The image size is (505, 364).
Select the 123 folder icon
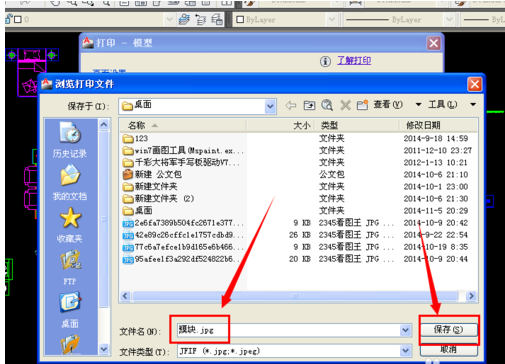(x=128, y=139)
